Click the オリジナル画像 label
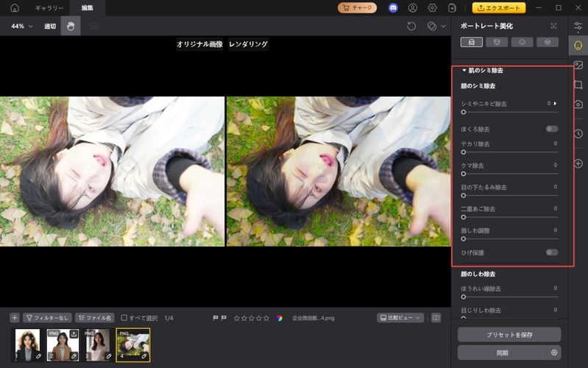 pyautogui.click(x=199, y=44)
